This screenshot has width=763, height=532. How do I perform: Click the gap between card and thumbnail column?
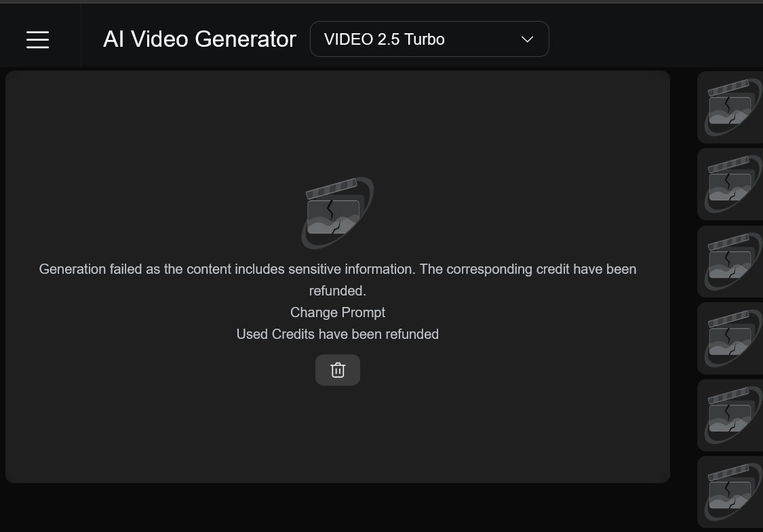click(x=684, y=277)
